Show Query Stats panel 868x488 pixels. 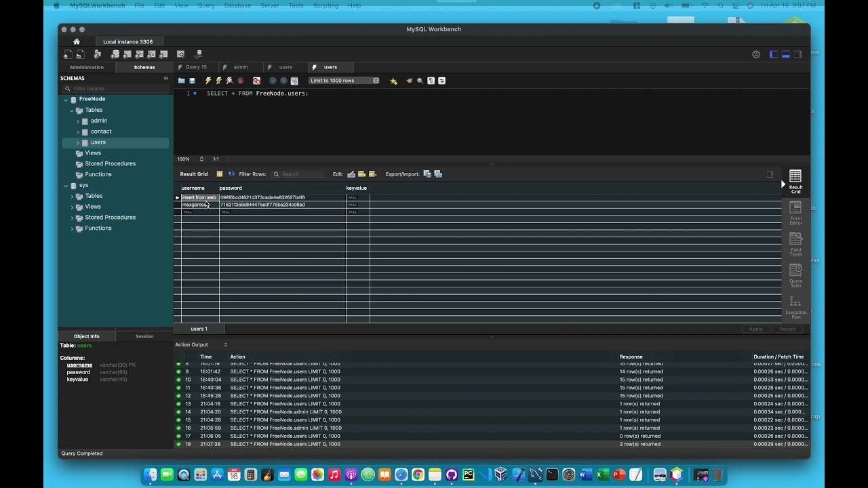point(796,276)
